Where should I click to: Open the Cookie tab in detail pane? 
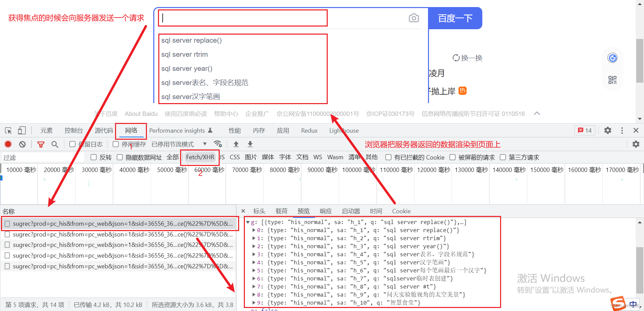(x=401, y=211)
